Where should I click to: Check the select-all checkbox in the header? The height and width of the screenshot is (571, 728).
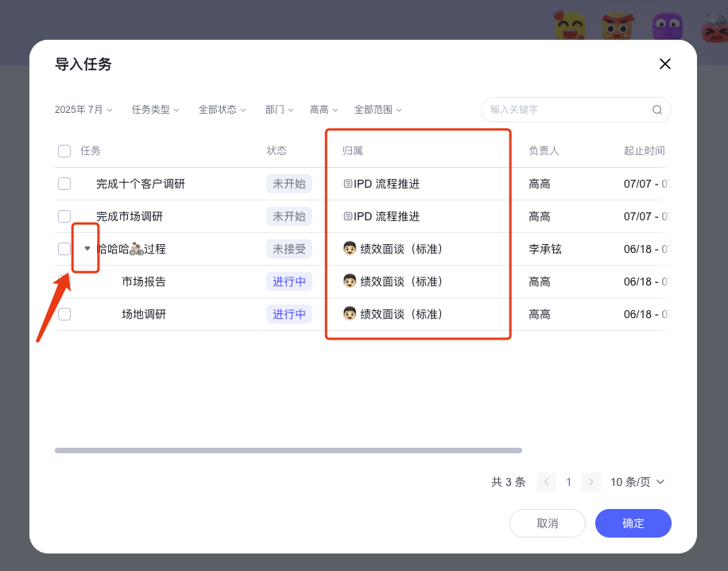64,150
